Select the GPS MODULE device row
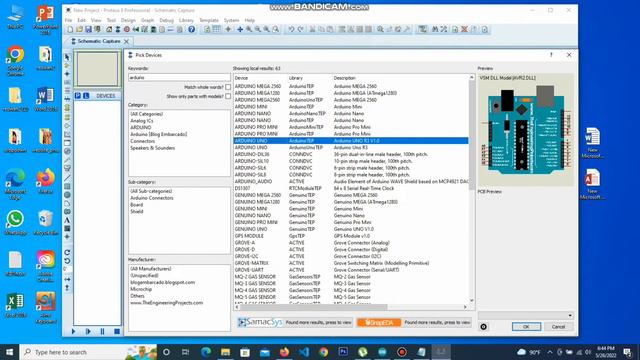This screenshot has width=640, height=360. click(x=351, y=236)
